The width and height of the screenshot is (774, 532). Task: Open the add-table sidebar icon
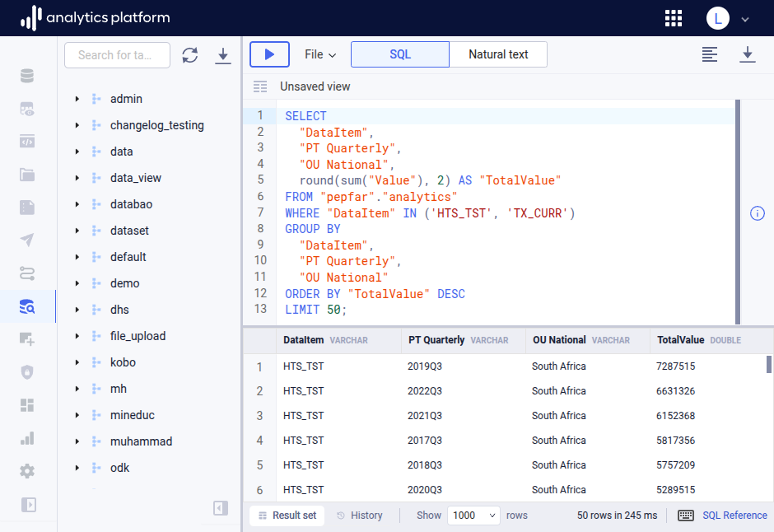[27, 339]
